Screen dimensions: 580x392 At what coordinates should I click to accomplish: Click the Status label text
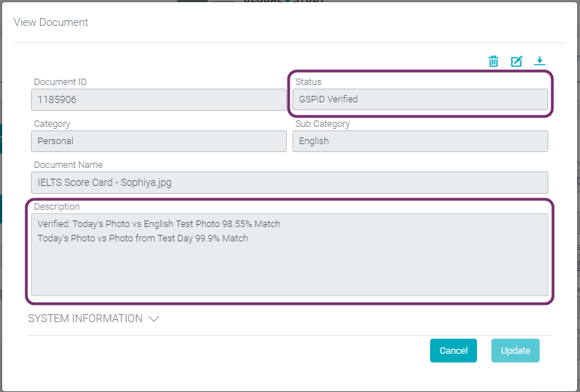(x=308, y=81)
